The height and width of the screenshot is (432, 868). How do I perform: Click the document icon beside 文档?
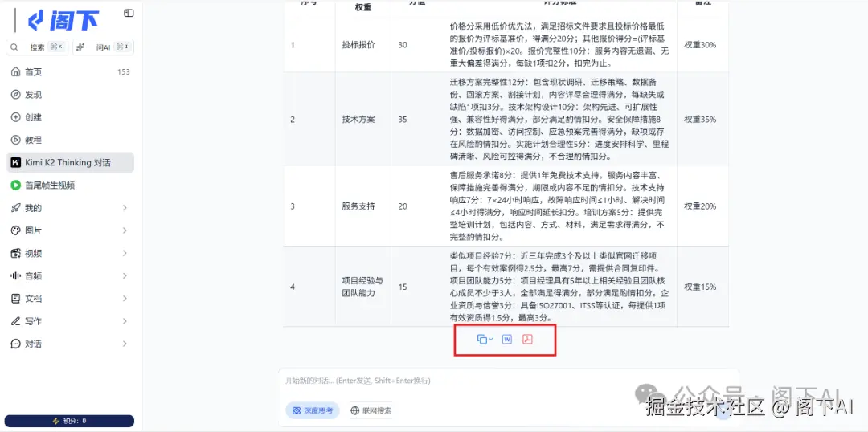click(15, 299)
